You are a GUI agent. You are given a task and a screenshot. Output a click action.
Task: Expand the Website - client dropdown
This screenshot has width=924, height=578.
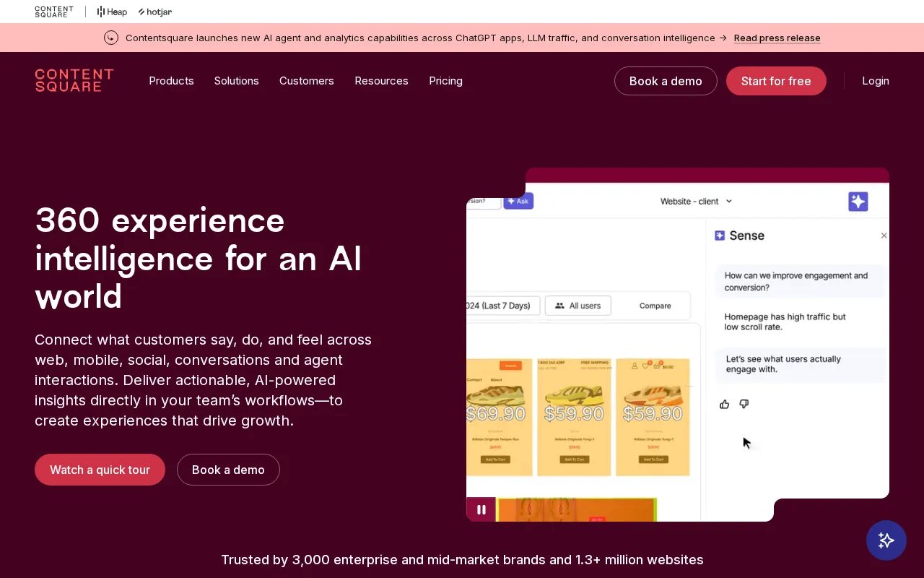click(x=697, y=201)
